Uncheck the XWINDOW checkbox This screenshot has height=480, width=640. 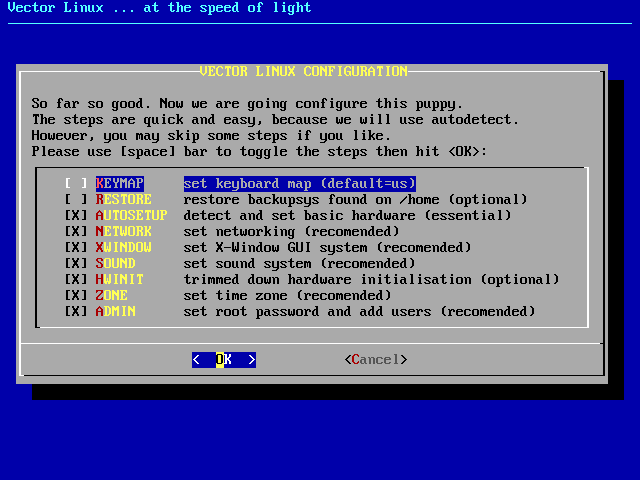pyautogui.click(x=76, y=248)
